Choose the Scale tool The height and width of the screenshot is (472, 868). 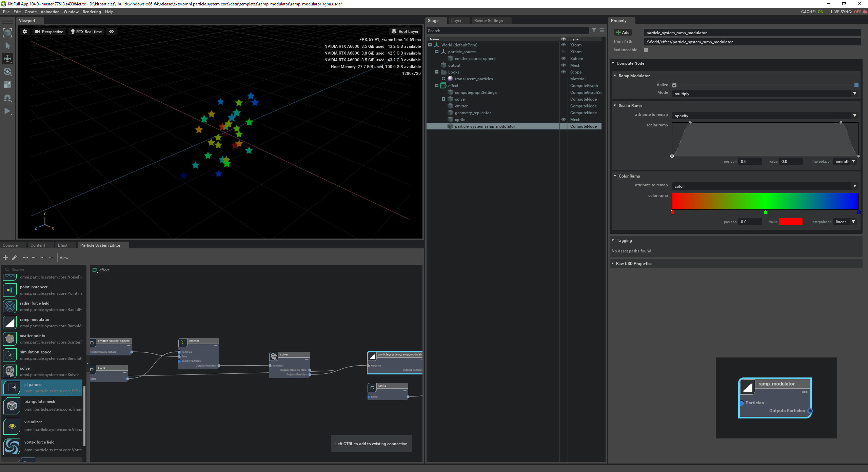pyautogui.click(x=7, y=85)
